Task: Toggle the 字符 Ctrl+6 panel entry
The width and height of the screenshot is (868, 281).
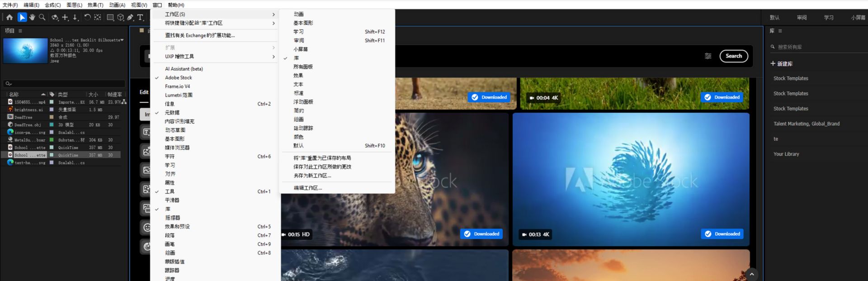Action: pos(214,157)
